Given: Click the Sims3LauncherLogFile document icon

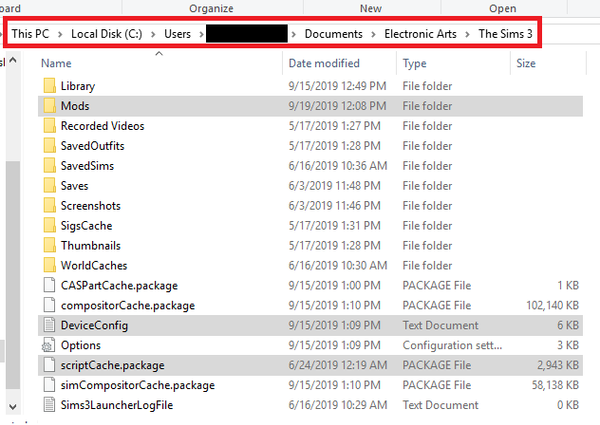Looking at the screenshot, I should [x=49, y=405].
